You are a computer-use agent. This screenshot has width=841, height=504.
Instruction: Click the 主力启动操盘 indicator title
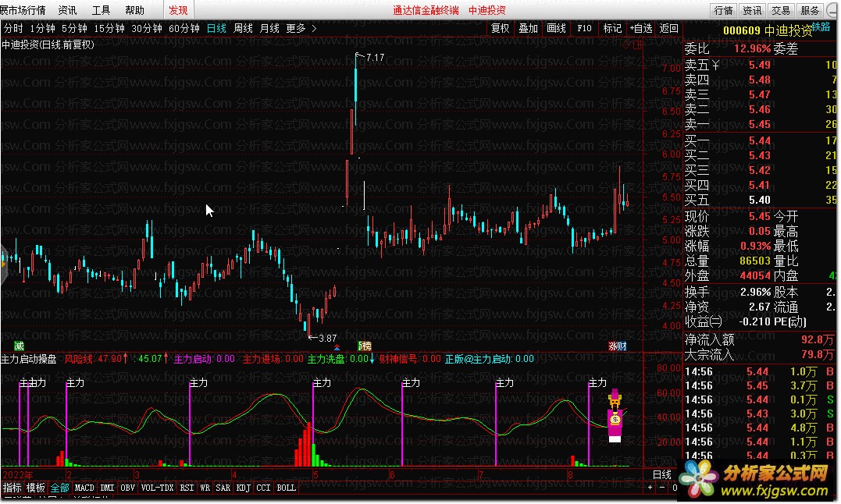(29, 359)
